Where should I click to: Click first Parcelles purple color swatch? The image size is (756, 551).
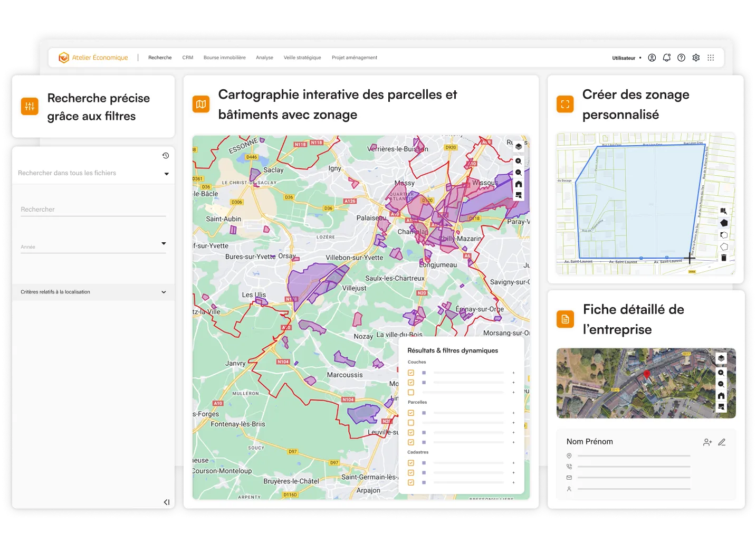424,413
